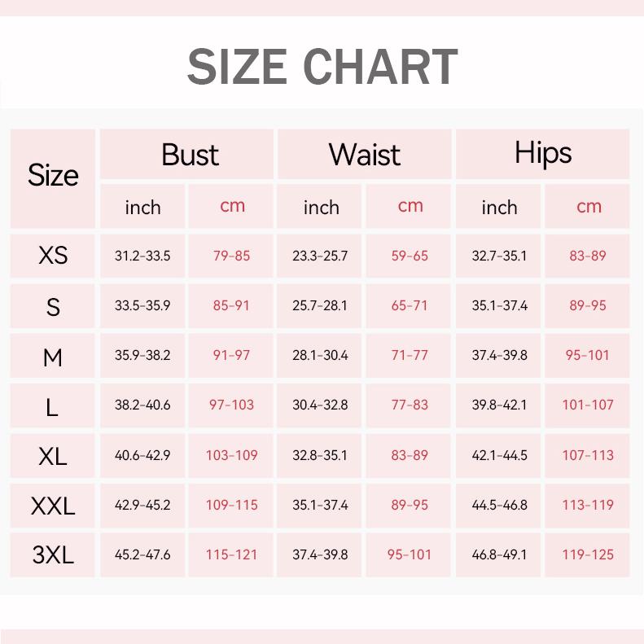Click the inch subheader under Bust
Screen dimensions: 644x644
click(143, 207)
